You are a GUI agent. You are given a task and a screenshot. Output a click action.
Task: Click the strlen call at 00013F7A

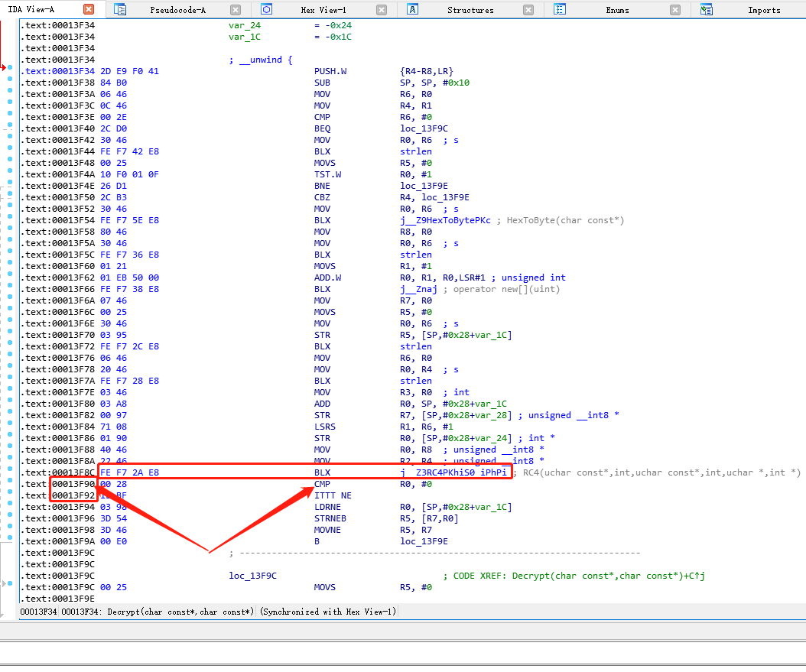click(416, 381)
